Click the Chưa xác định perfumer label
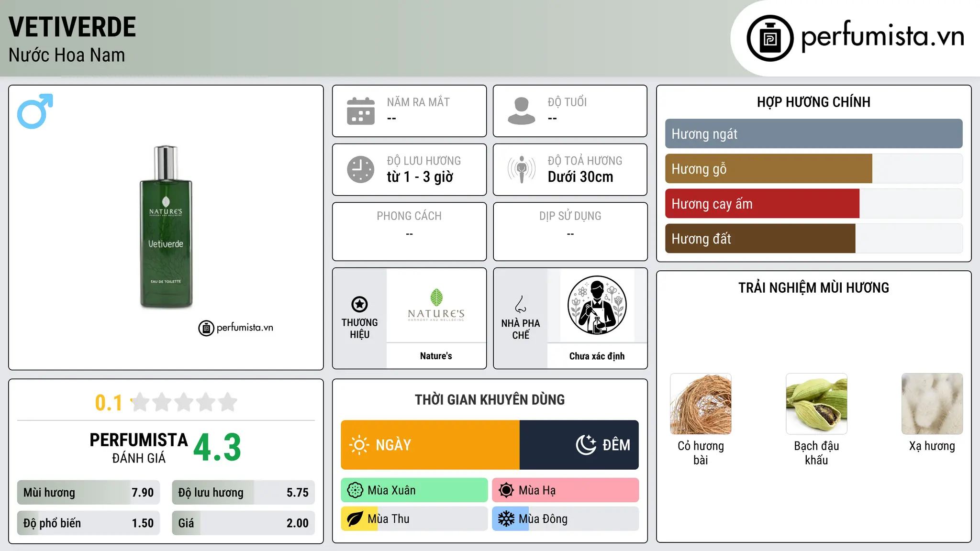This screenshot has height=551, width=980. click(x=597, y=356)
